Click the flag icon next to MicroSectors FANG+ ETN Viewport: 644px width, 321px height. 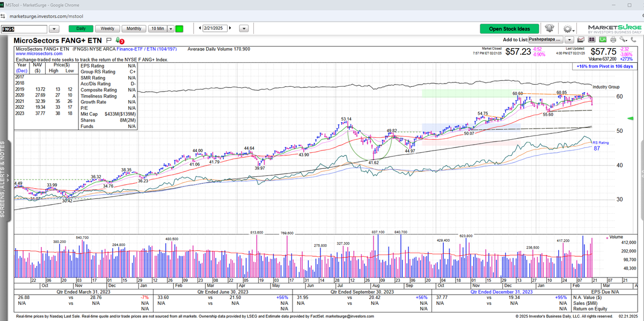(108, 40)
